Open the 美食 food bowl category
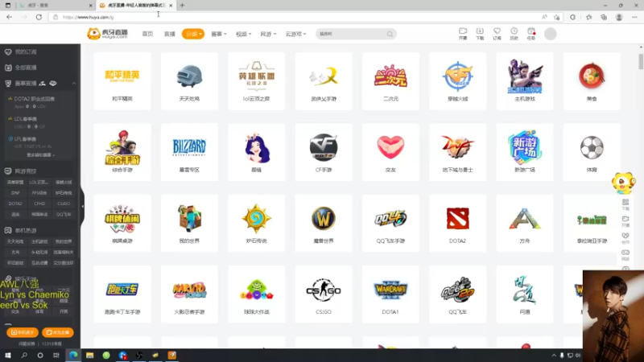This screenshot has width=644, height=362. pyautogui.click(x=592, y=81)
